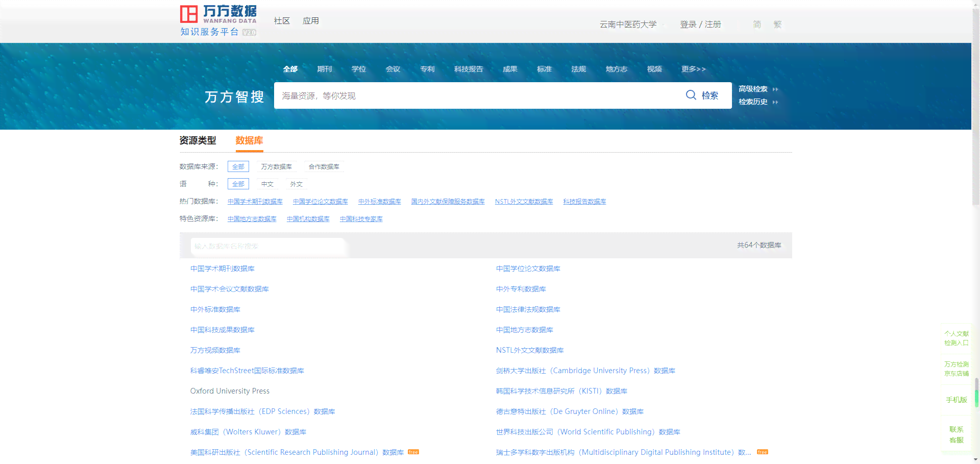Open 中国学术会议文献数据库 in list
The image size is (980, 464).
(230, 289)
